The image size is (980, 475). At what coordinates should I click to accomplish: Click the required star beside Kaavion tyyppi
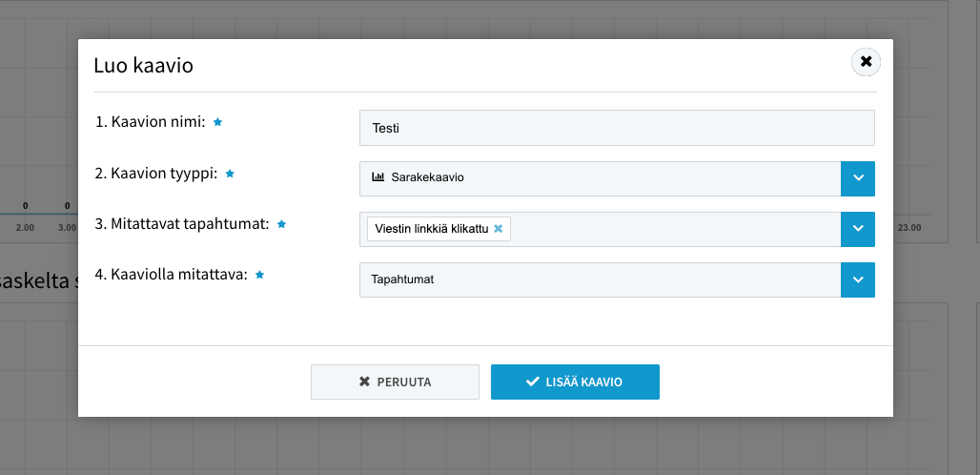coord(230,174)
